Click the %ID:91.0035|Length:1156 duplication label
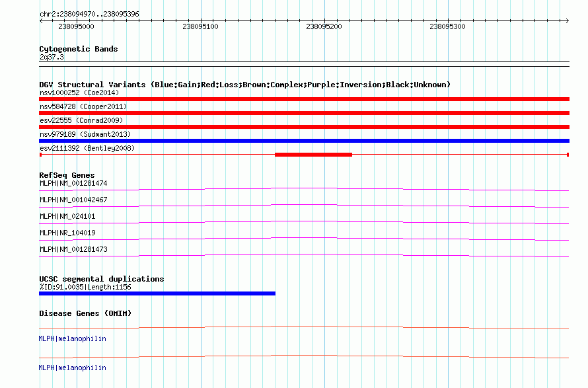Image resolution: width=588 pixels, height=388 pixels. (85, 288)
